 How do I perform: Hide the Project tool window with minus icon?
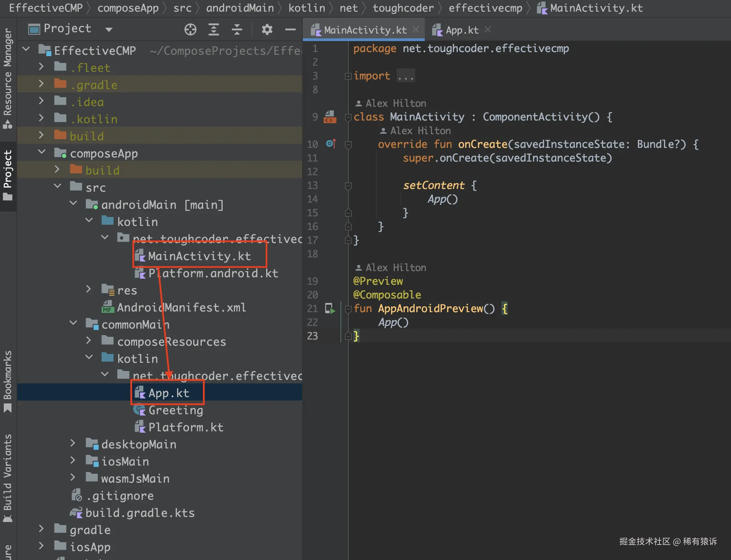click(290, 29)
